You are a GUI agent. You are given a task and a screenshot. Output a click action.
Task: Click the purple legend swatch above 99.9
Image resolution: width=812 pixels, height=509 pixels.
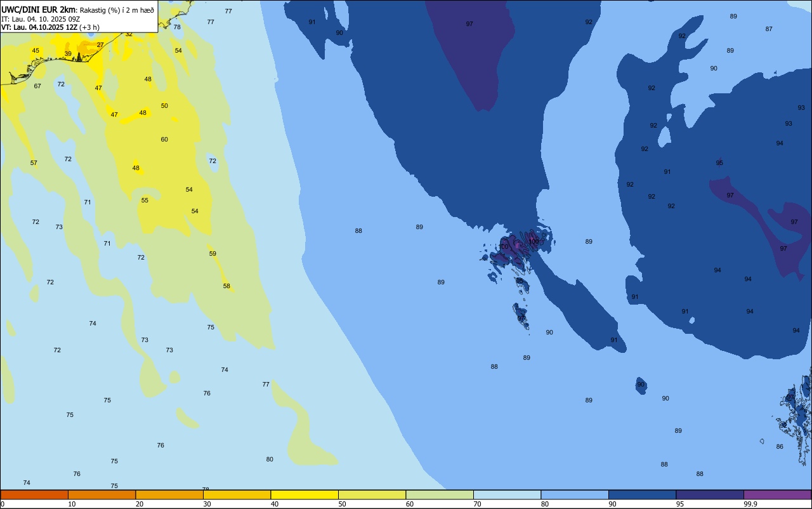777,494
